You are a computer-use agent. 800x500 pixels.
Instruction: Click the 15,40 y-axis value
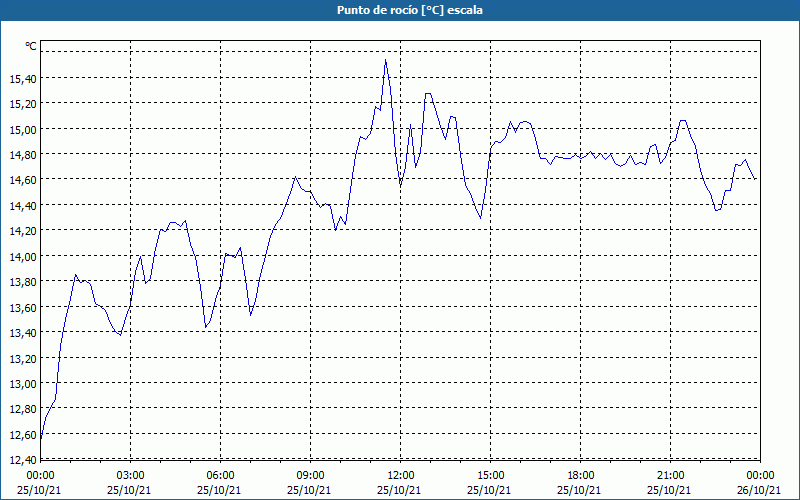point(22,78)
